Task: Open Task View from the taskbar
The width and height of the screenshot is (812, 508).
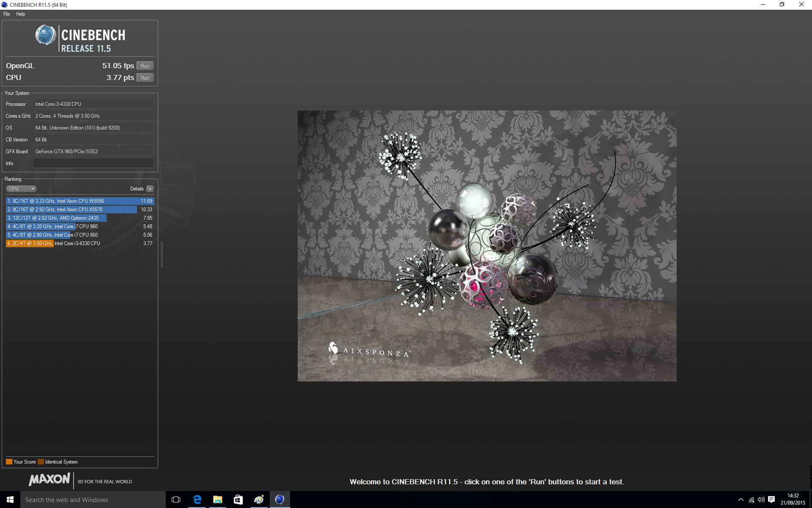Action: pos(176,500)
